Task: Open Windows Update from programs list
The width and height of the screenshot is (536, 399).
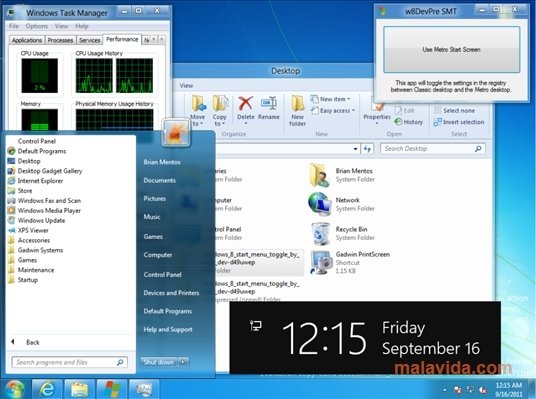Action: [x=37, y=221]
